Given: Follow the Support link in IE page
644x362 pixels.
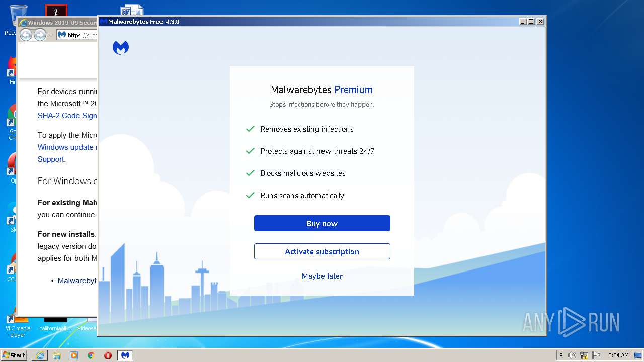Looking at the screenshot, I should (x=51, y=159).
